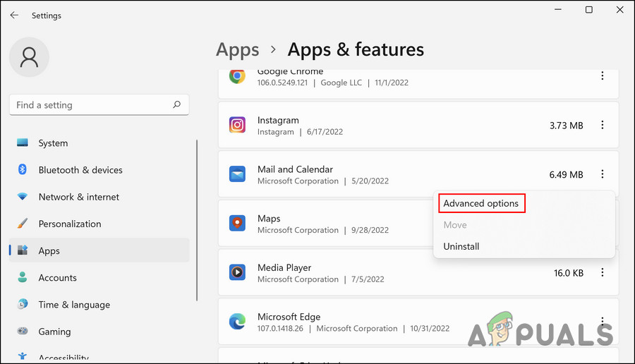This screenshot has width=635, height=364.
Task: Click the 16.0 KB size value
Action: pos(569,273)
